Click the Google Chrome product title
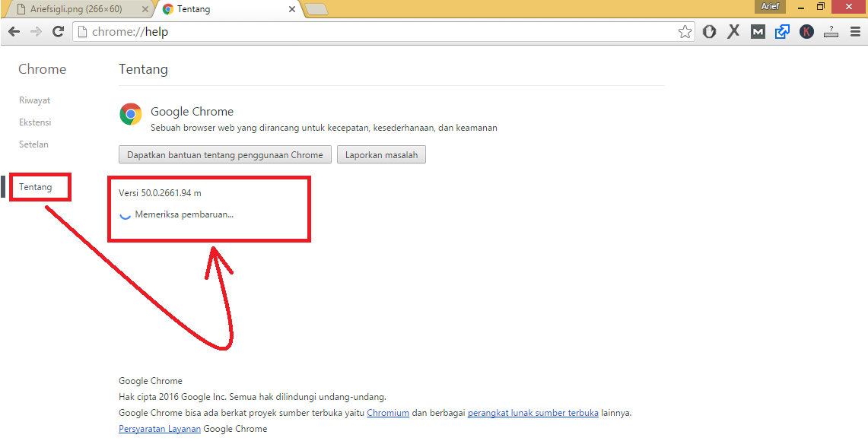 192,112
